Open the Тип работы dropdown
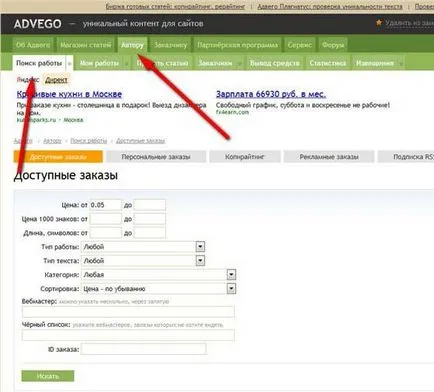The height and width of the screenshot is (392, 434). 143,247
